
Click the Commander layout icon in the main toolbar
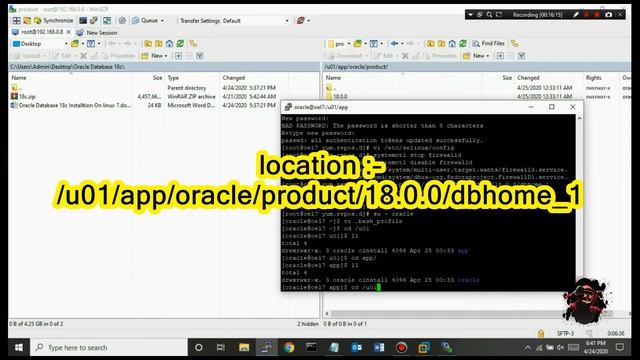pos(16,20)
